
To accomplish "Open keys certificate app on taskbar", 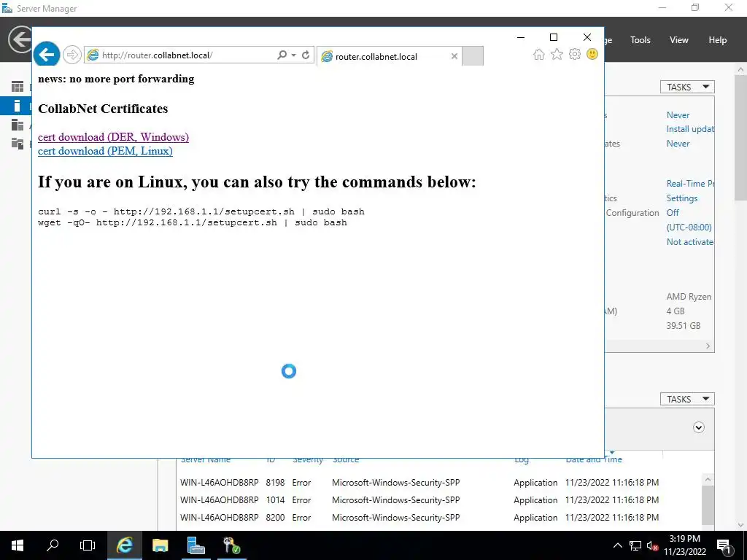I will [231, 545].
